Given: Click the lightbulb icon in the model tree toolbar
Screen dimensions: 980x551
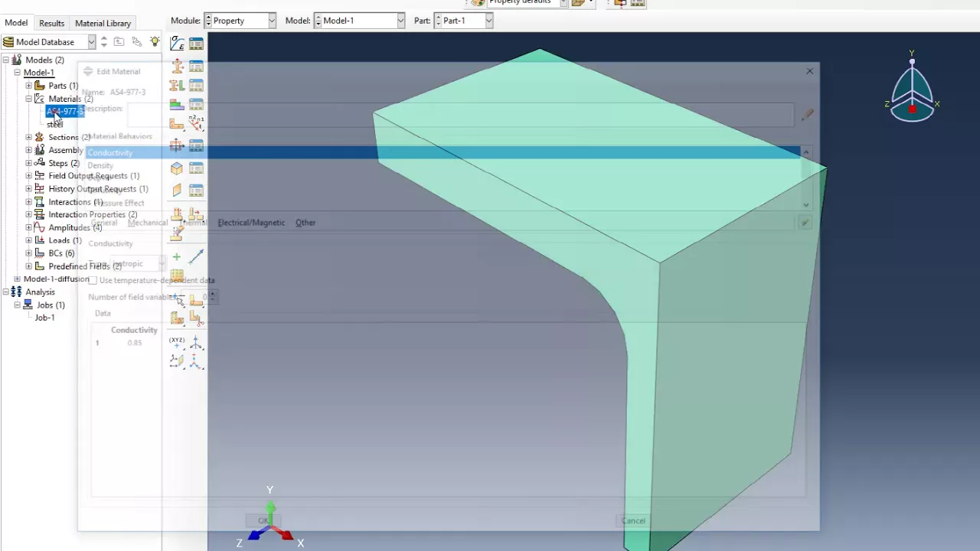Looking at the screenshot, I should tap(155, 42).
